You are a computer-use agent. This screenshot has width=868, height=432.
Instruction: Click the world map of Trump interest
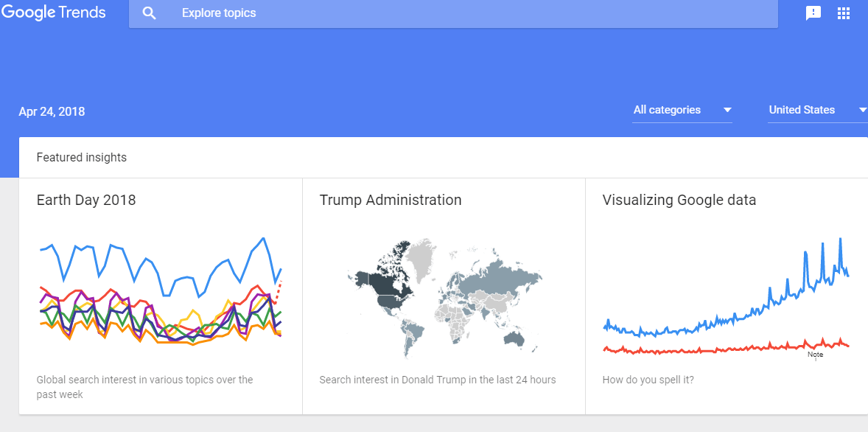(444, 299)
